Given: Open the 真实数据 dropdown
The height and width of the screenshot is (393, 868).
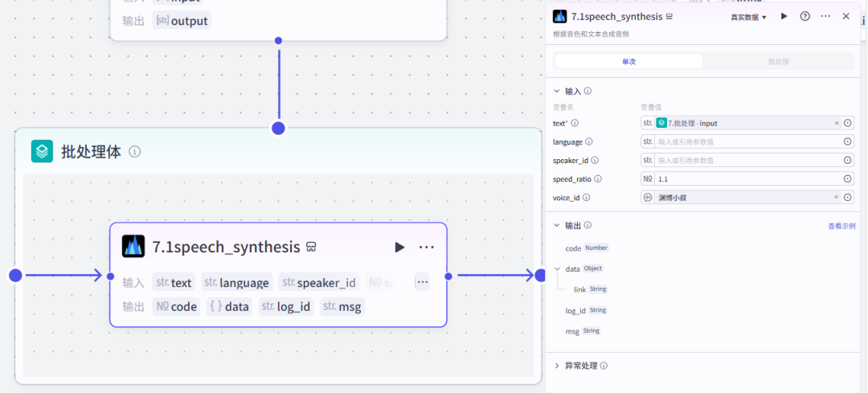Looking at the screenshot, I should click(748, 17).
